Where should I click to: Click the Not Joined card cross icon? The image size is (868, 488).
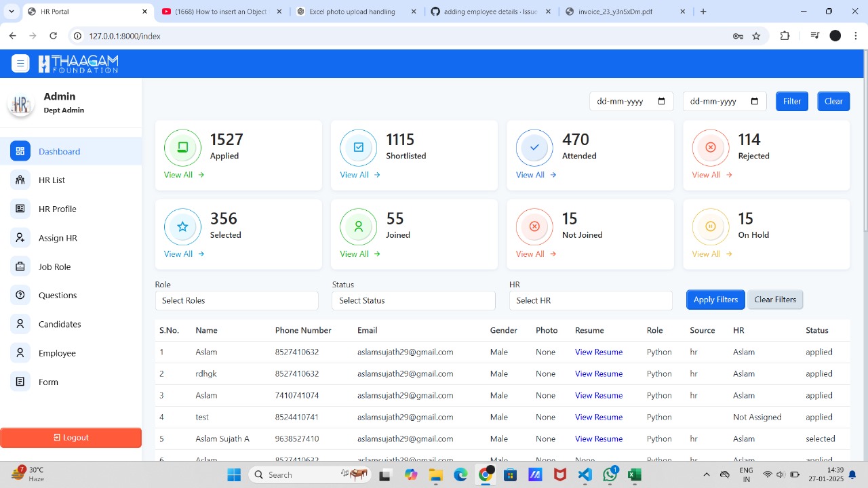534,226
